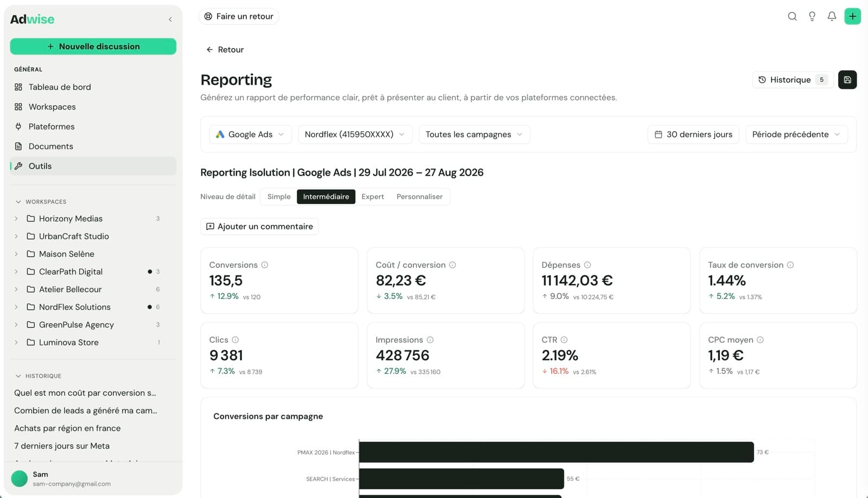
Task: Go back with Retour link
Action: (x=225, y=49)
